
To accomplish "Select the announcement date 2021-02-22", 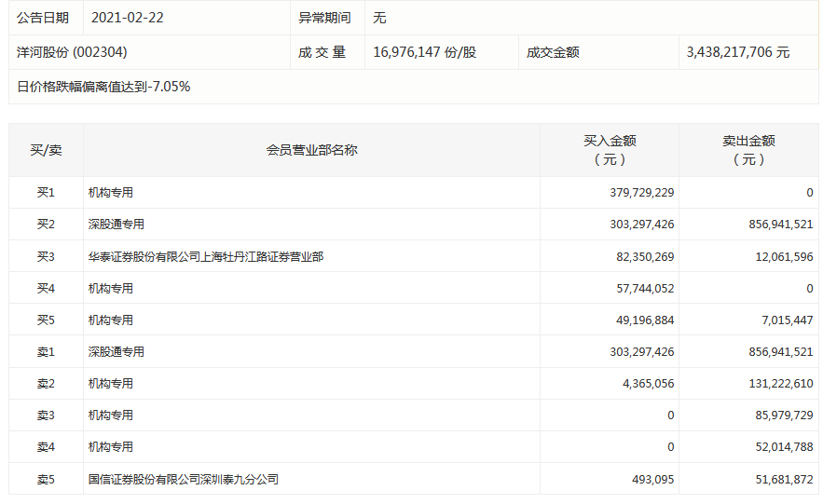I will tap(128, 18).
